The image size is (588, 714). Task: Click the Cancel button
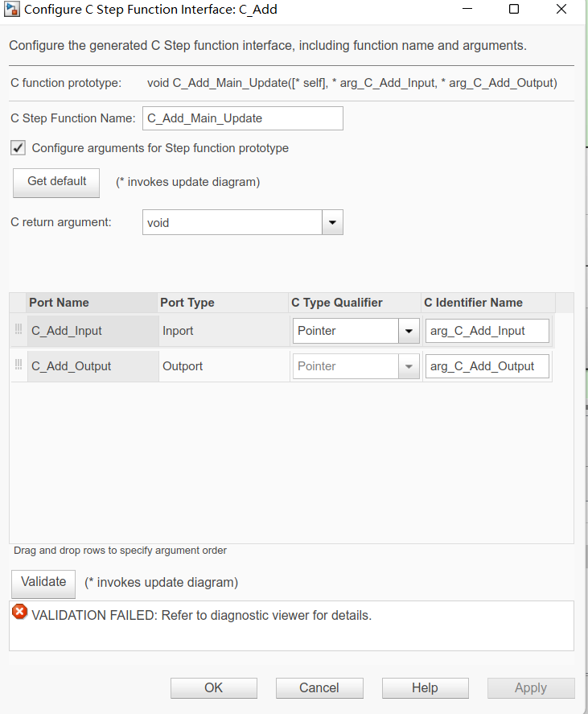pyautogui.click(x=319, y=687)
